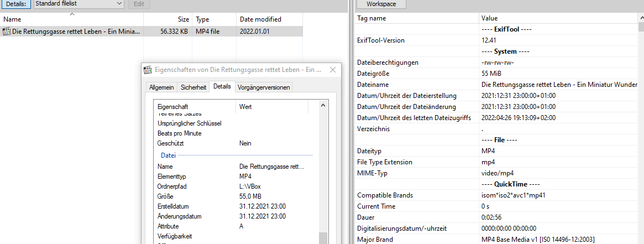The width and height of the screenshot is (644, 244).
Task: Select the Details tab
Action: point(222,87)
